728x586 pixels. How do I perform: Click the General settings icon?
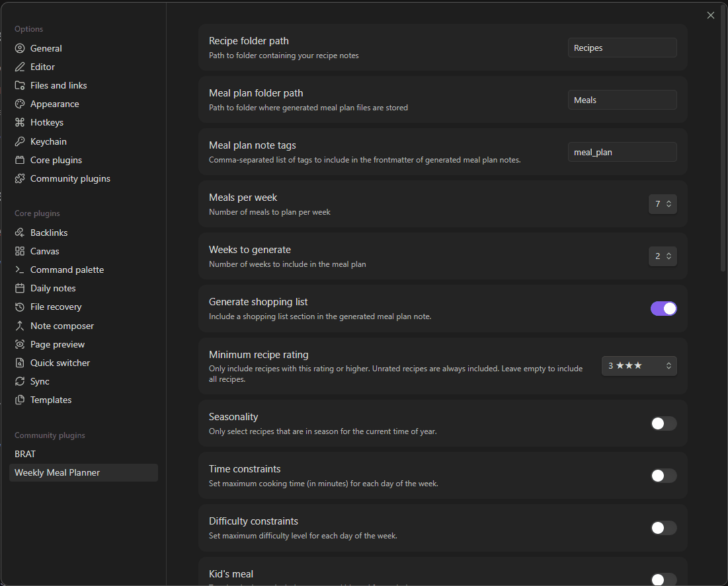pyautogui.click(x=19, y=48)
